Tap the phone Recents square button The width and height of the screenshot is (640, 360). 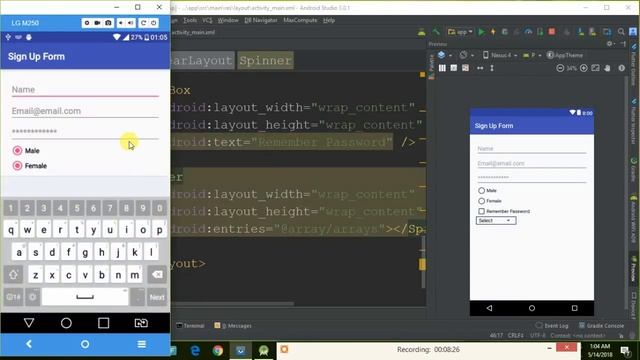(x=104, y=323)
